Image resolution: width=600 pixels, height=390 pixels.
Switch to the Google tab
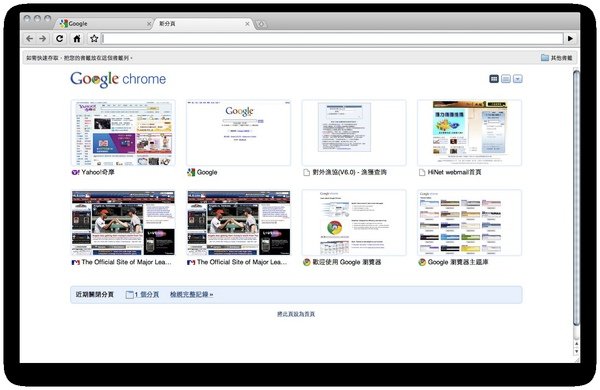point(104,24)
